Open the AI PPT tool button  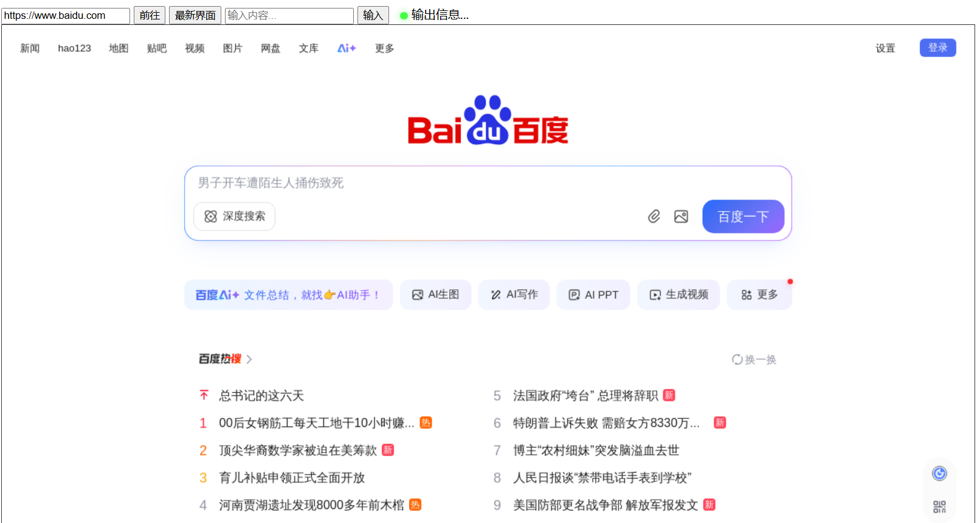(x=593, y=295)
